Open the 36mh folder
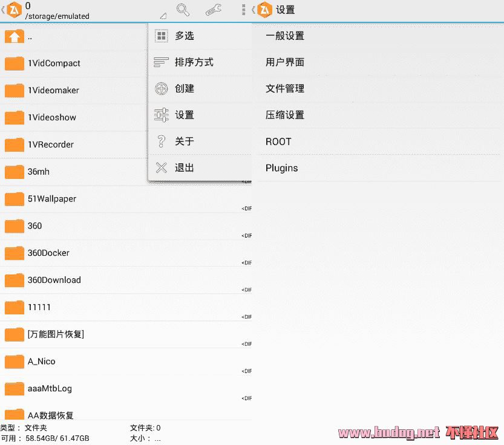504x445 pixels. tap(74, 172)
